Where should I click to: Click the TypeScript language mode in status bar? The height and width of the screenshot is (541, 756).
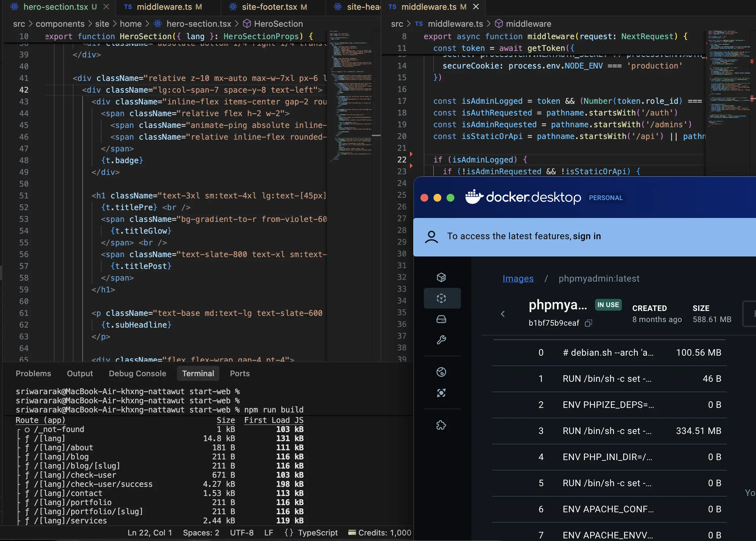pos(318,532)
